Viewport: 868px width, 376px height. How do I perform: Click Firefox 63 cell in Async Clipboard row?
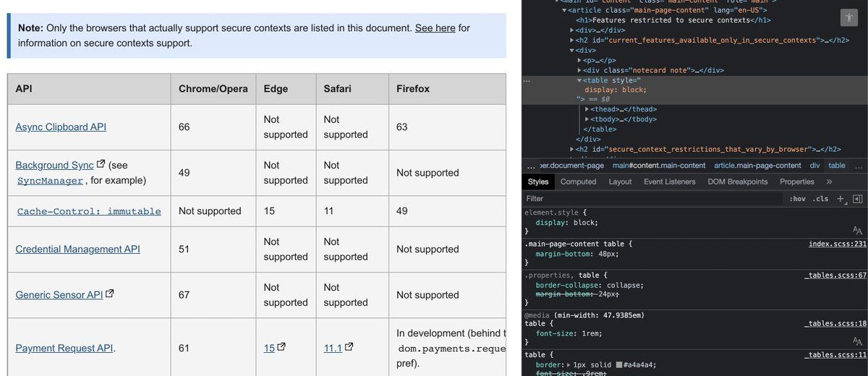447,127
